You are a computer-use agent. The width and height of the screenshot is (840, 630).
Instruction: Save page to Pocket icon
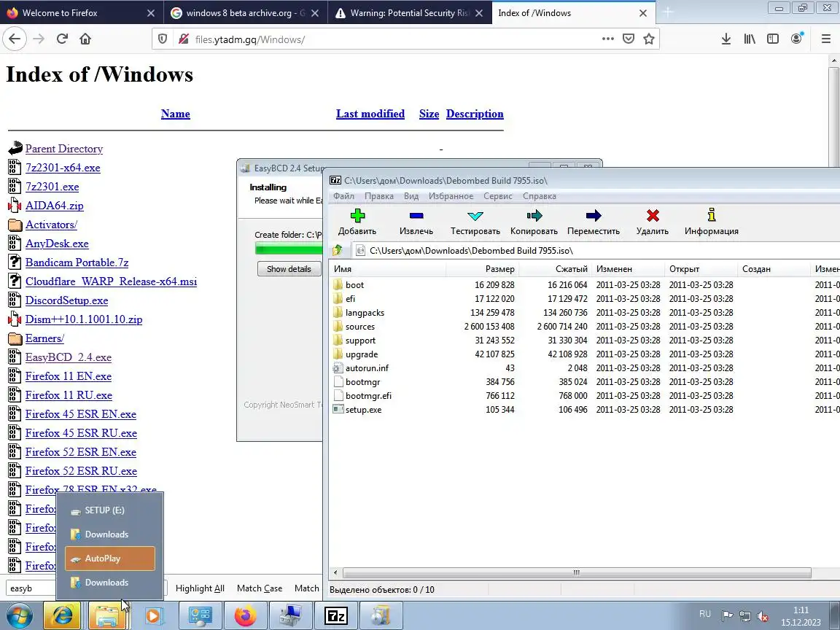pyautogui.click(x=629, y=39)
